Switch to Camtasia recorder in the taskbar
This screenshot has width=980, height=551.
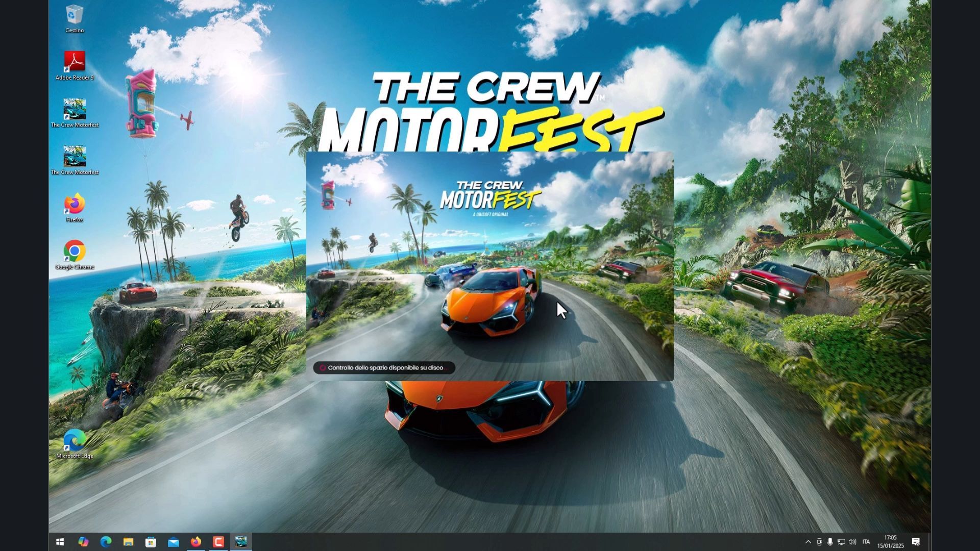[x=218, y=542]
